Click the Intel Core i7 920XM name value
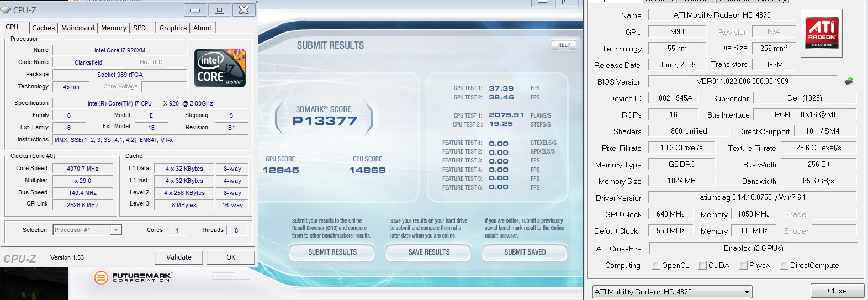This screenshot has width=868, height=300. pos(120,50)
